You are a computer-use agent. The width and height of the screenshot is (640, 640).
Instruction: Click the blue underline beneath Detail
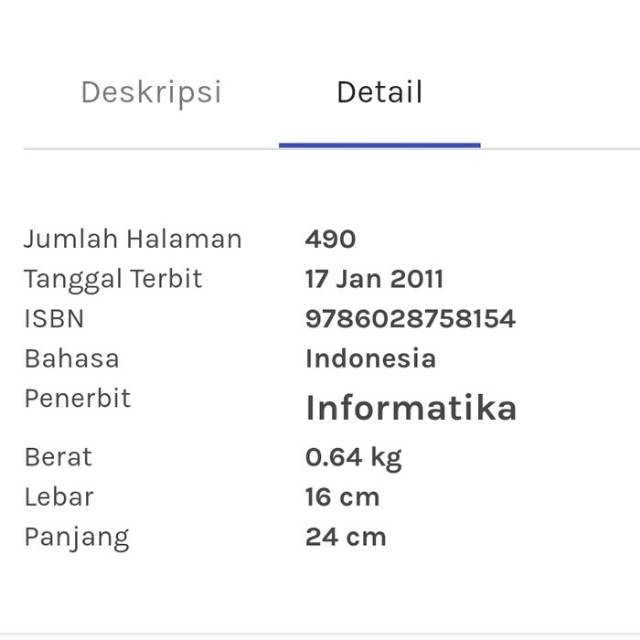pos(379,145)
